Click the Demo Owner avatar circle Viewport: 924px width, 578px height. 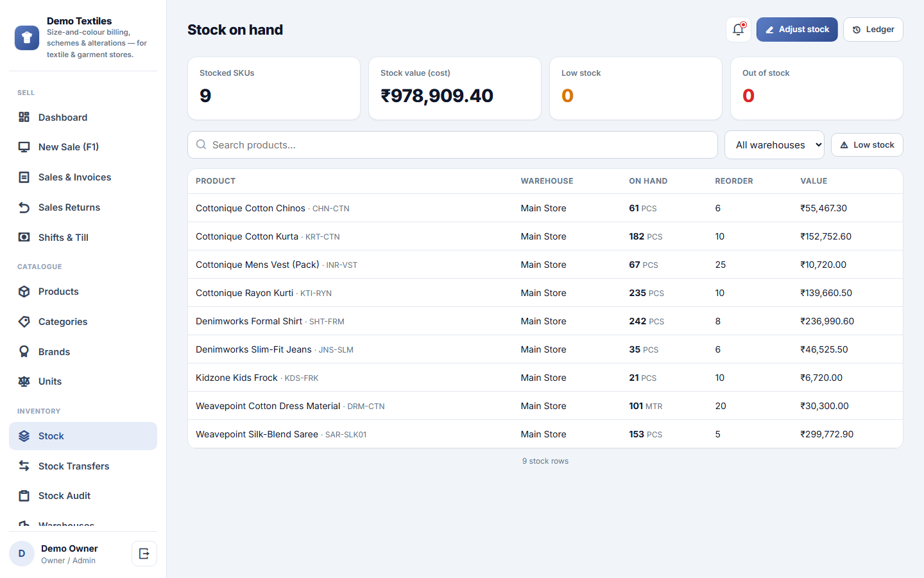pyautogui.click(x=22, y=554)
